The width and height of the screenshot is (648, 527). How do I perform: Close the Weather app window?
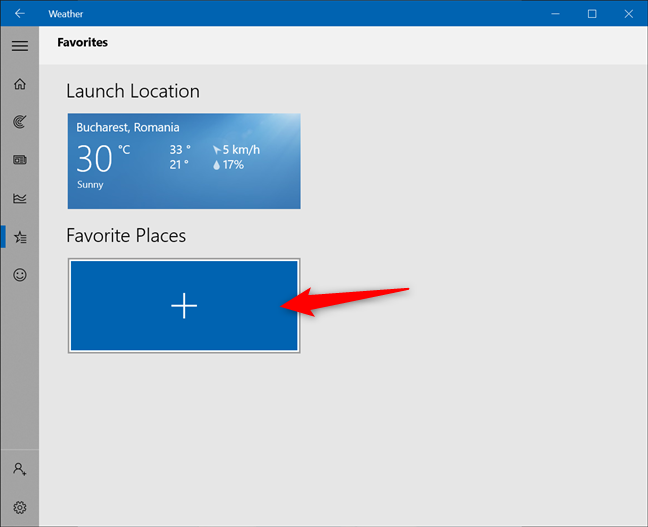pos(628,14)
